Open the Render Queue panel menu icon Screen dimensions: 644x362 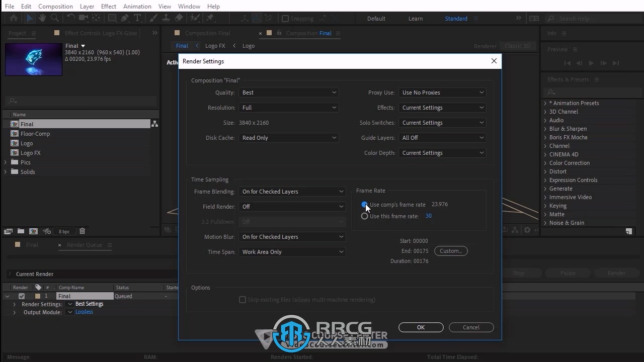click(x=109, y=245)
